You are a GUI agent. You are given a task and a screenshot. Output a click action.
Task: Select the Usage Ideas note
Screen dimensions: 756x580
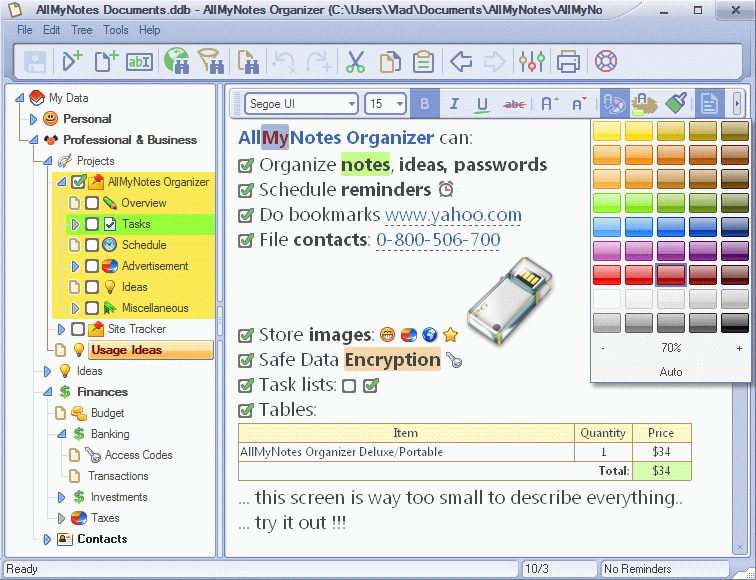coord(150,350)
